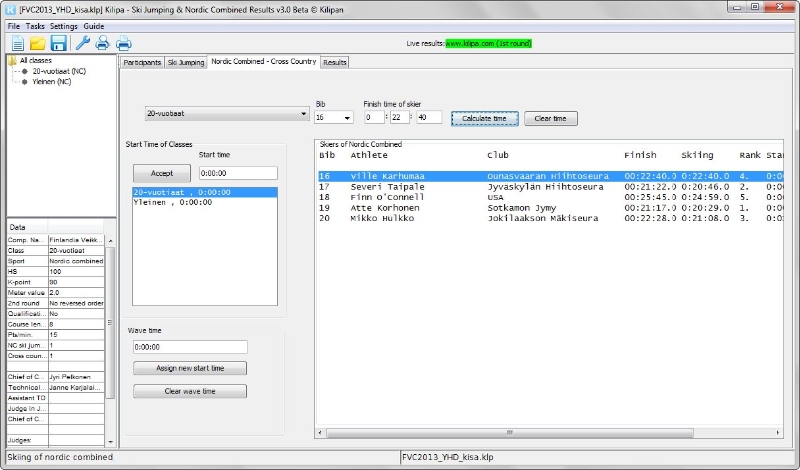Click the Data panel vertical scrollbar thumb
Viewport: 800px width, 470px height.
coord(110,323)
